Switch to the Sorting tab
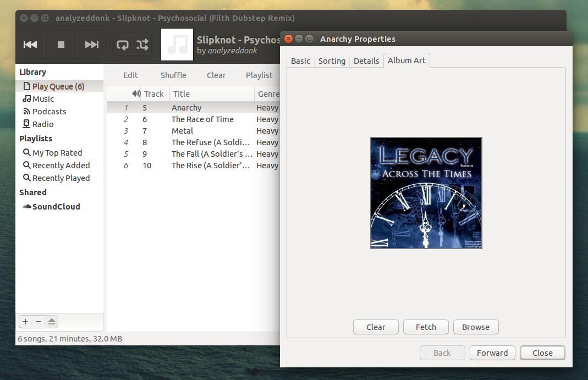Viewport: 588px width, 380px height. [332, 60]
